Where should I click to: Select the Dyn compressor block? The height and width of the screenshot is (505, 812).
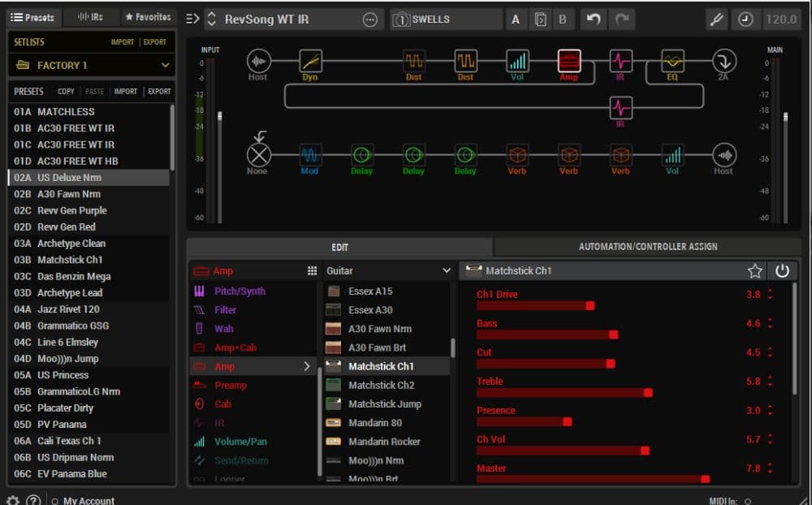[310, 61]
